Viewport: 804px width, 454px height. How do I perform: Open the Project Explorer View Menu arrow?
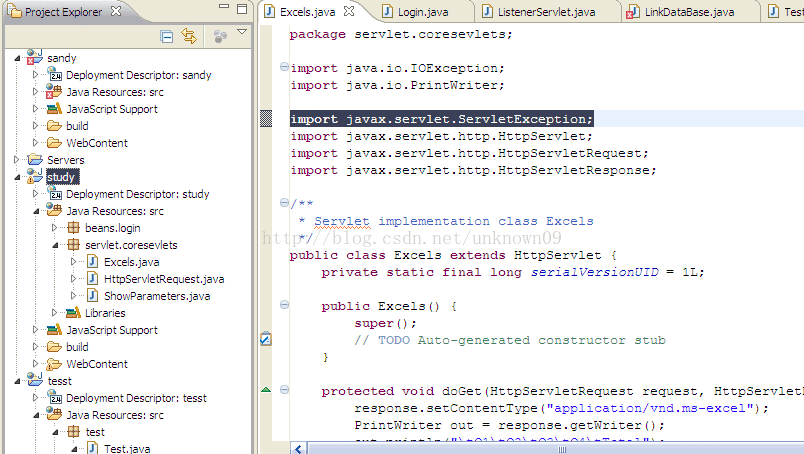[x=242, y=32]
